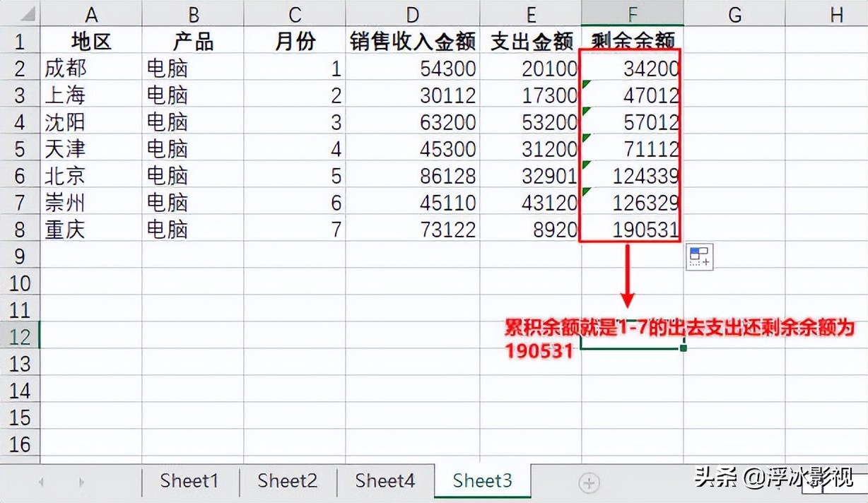Select column A header
The height and width of the screenshot is (503, 868).
pos(91,14)
